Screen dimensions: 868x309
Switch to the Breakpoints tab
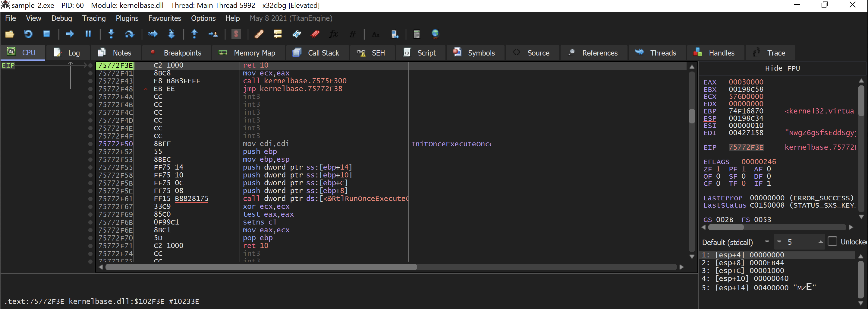[x=176, y=53]
